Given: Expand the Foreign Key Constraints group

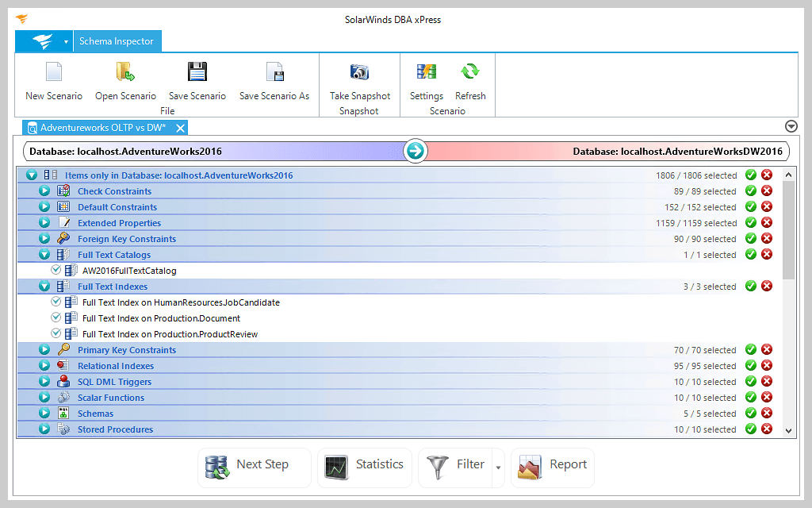Looking at the screenshot, I should (44, 238).
